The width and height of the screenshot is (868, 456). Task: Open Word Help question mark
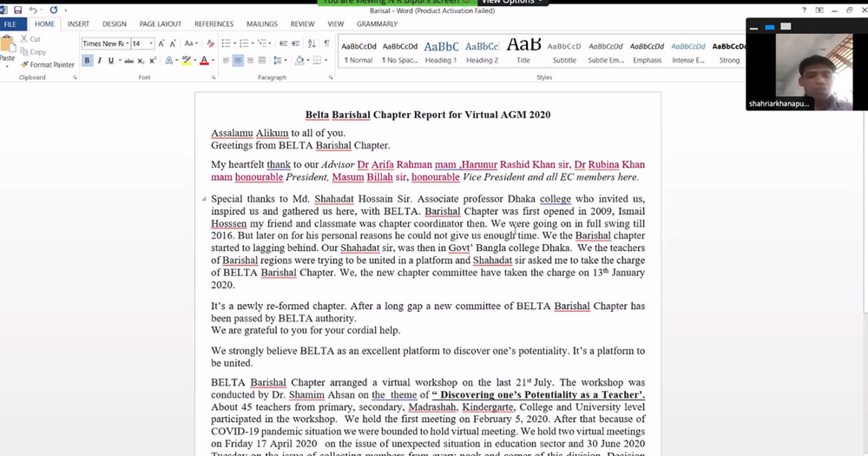click(x=804, y=10)
